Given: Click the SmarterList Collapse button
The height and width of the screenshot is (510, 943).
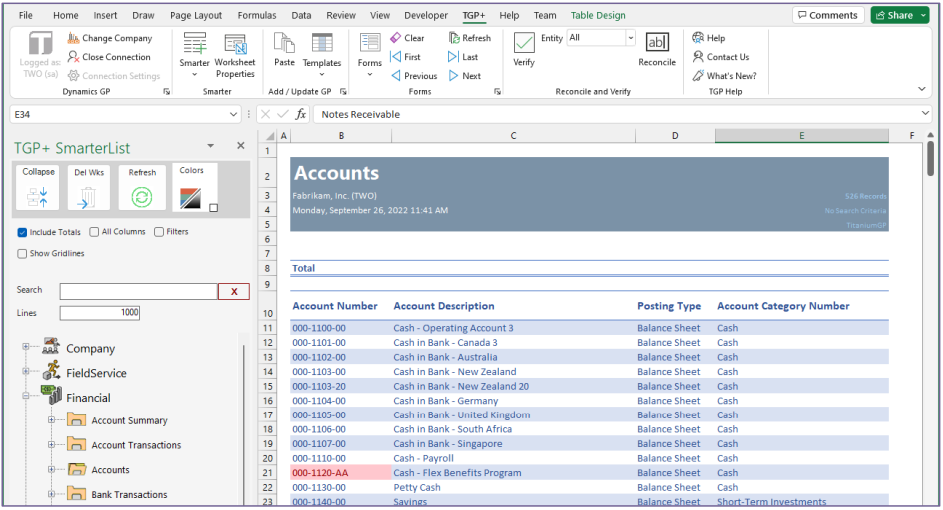Looking at the screenshot, I should point(37,188).
